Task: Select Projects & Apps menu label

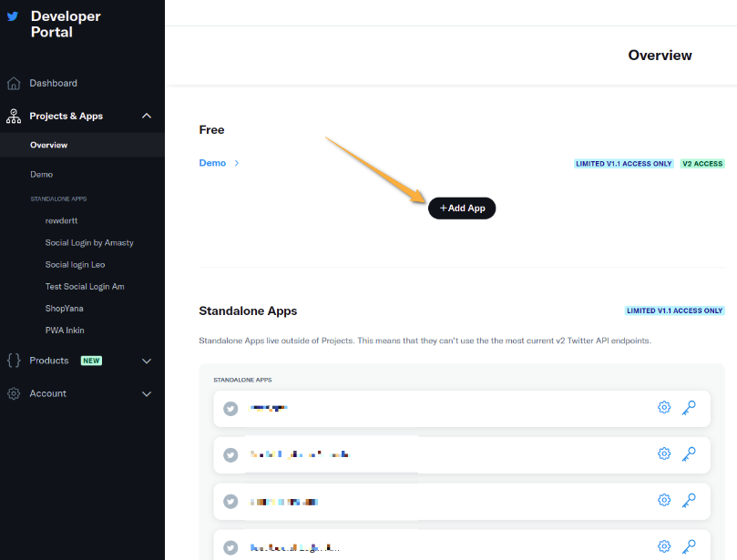Action: coord(66,116)
